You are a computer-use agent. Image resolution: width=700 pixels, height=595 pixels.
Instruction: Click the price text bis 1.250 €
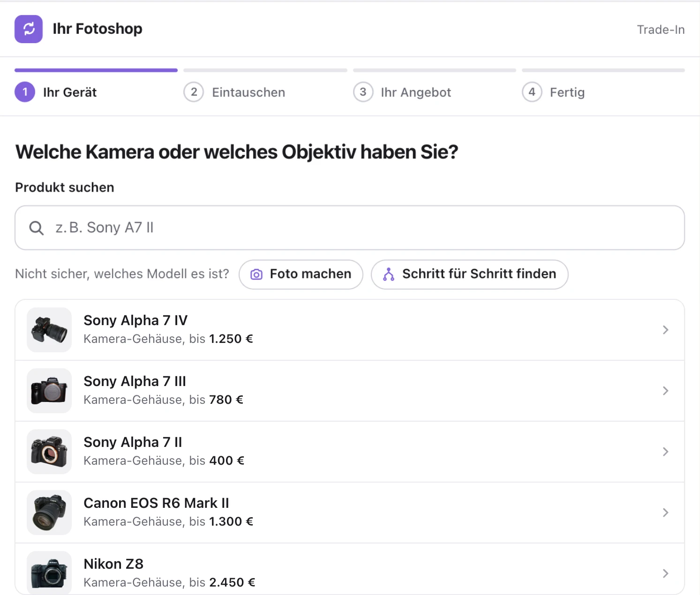click(221, 339)
